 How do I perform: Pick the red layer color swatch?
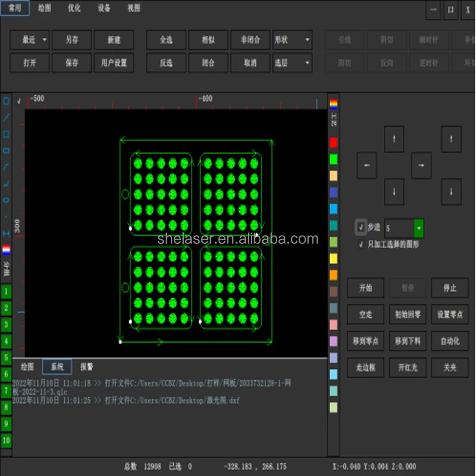(x=333, y=143)
